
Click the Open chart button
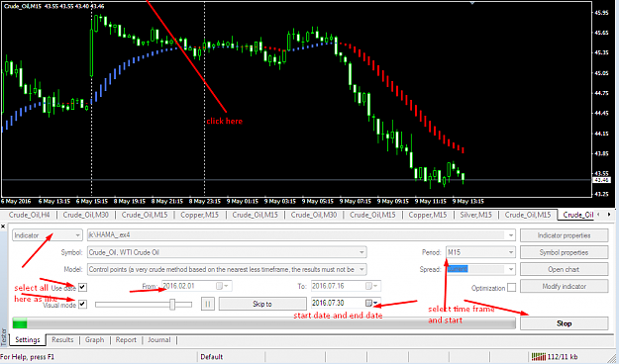point(564,269)
